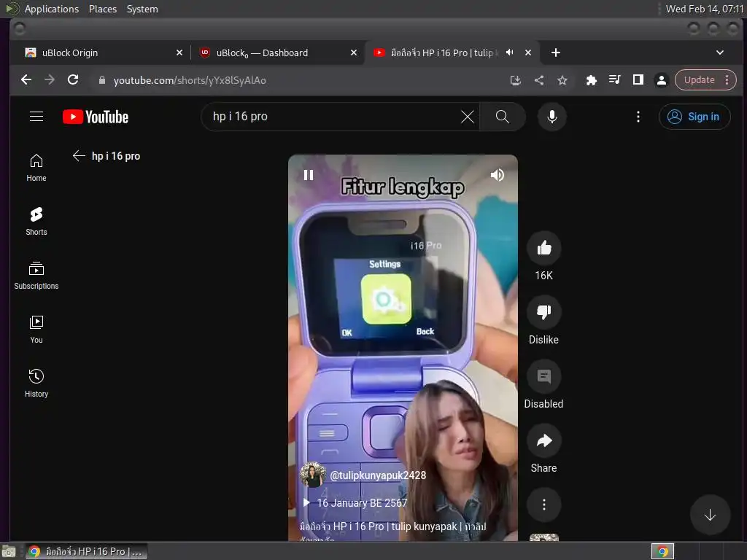This screenshot has height=560, width=747.
Task: Go to the next Short with down arrow
Action: (x=710, y=515)
